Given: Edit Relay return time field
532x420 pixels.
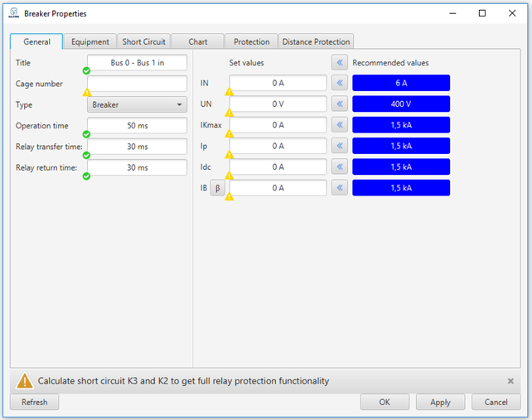Looking at the screenshot, I should (137, 167).
